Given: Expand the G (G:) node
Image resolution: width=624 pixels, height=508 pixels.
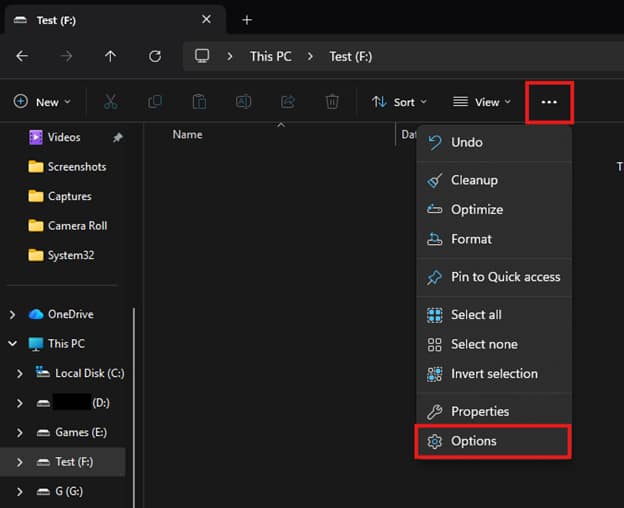Looking at the screenshot, I should pyautogui.click(x=20, y=492).
